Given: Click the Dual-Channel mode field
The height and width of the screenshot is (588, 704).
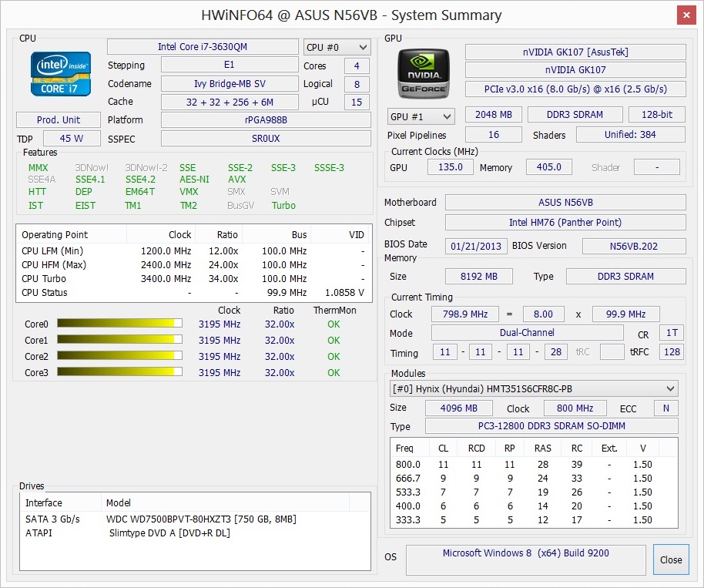Looking at the screenshot, I should 527,332.
